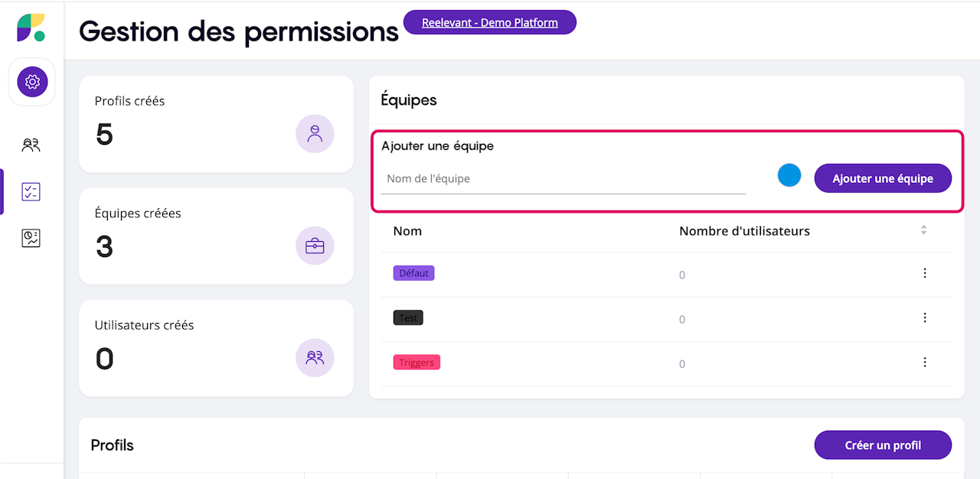Screen dimensions: 980x479
Task: Open the three-dot menu for Test team
Action: pos(925,318)
